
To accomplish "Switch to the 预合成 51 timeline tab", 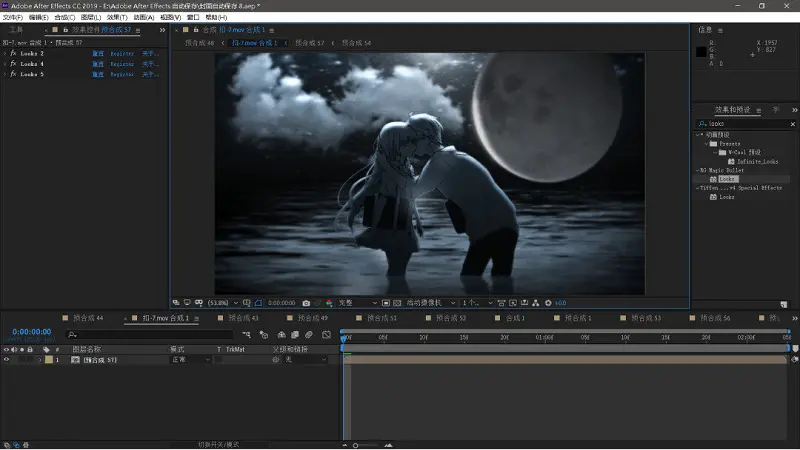I will pyautogui.click(x=382, y=318).
